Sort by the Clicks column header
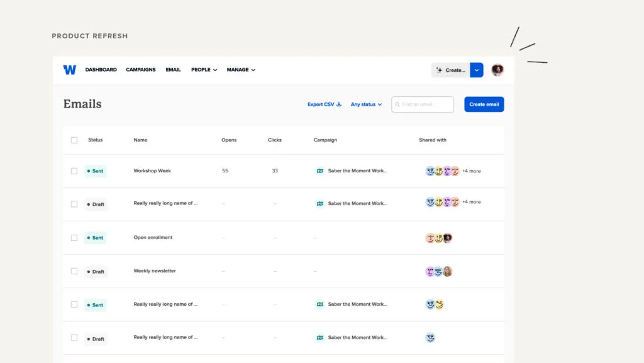 [274, 140]
